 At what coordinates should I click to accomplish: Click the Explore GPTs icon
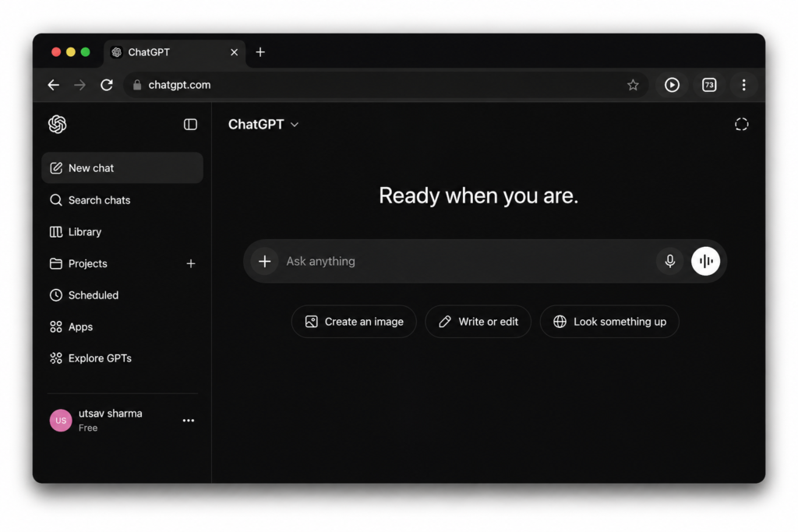(56, 358)
